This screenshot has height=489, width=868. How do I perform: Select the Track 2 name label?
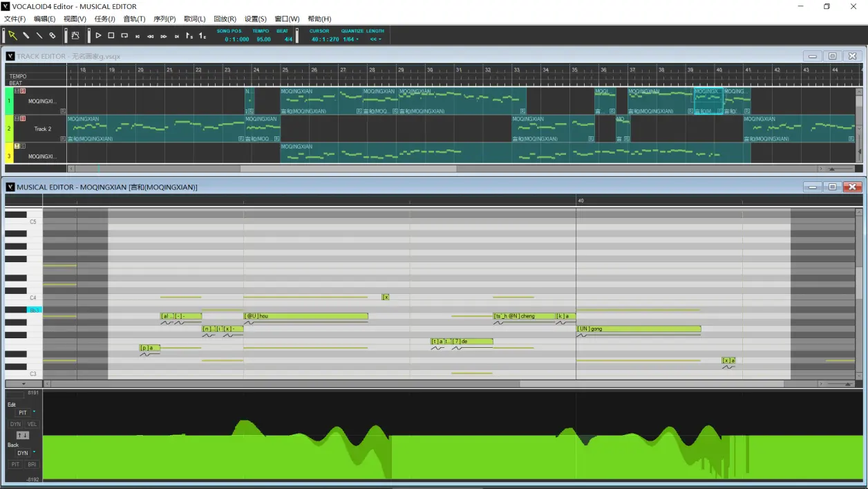click(x=43, y=129)
